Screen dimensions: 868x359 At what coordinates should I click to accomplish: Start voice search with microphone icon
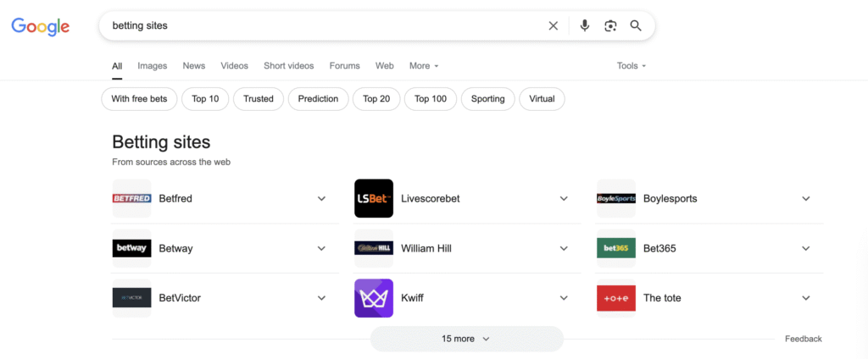pos(585,25)
